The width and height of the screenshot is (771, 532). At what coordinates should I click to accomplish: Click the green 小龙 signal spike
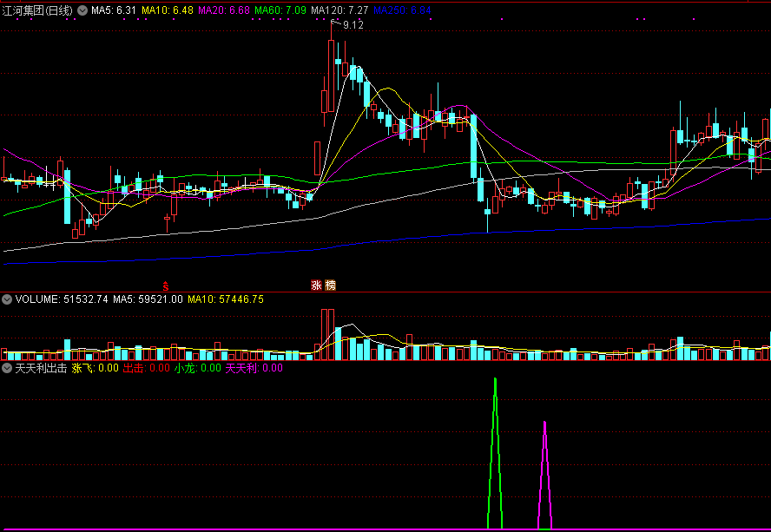pyautogui.click(x=495, y=452)
